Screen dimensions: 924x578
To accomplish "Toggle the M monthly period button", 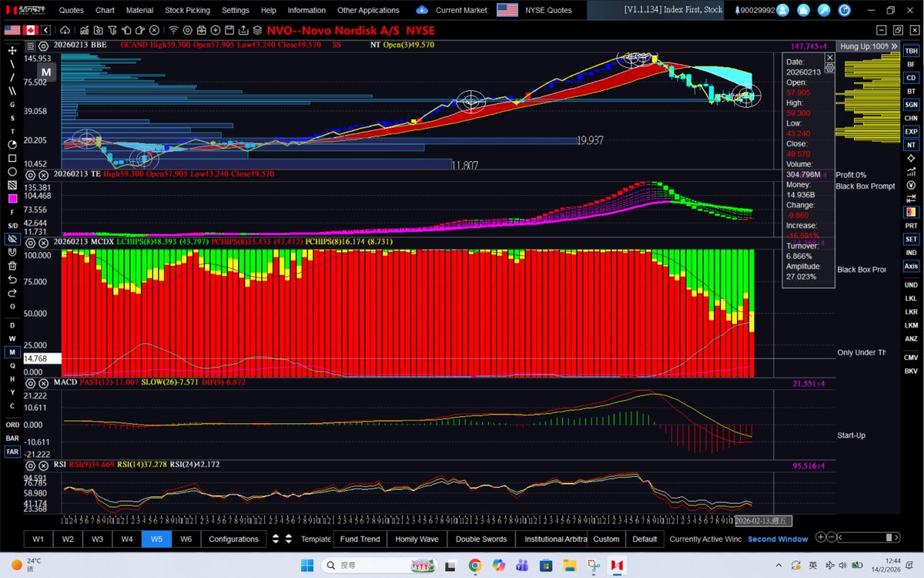I will pos(12,352).
